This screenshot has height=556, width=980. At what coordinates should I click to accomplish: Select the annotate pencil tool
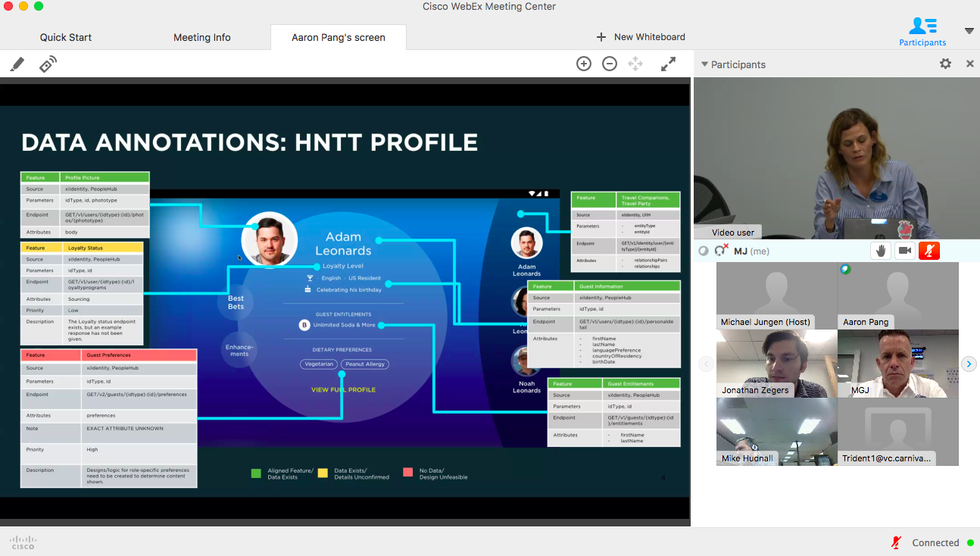point(17,64)
